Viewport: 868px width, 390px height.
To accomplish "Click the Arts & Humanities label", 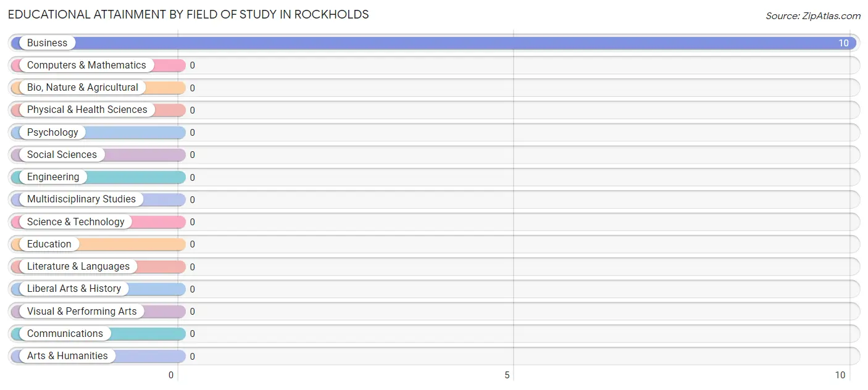I will point(67,356).
